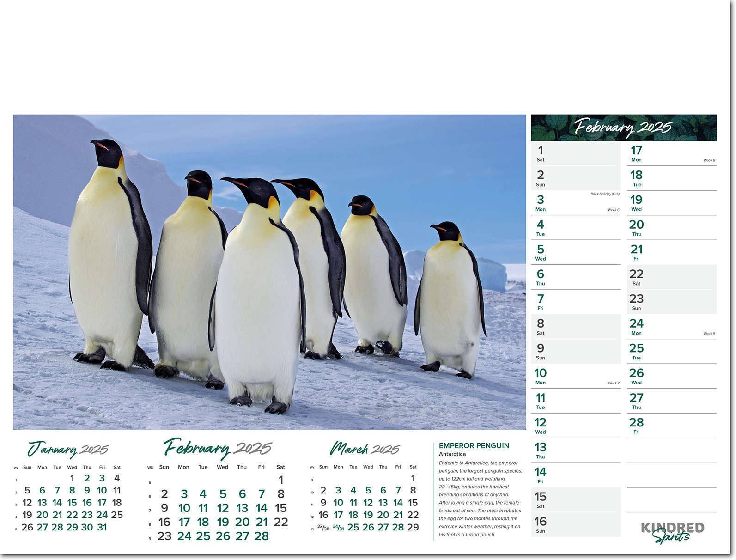
Task: Select the EMPEROR PENGUIN caption heading
Action: 474,445
